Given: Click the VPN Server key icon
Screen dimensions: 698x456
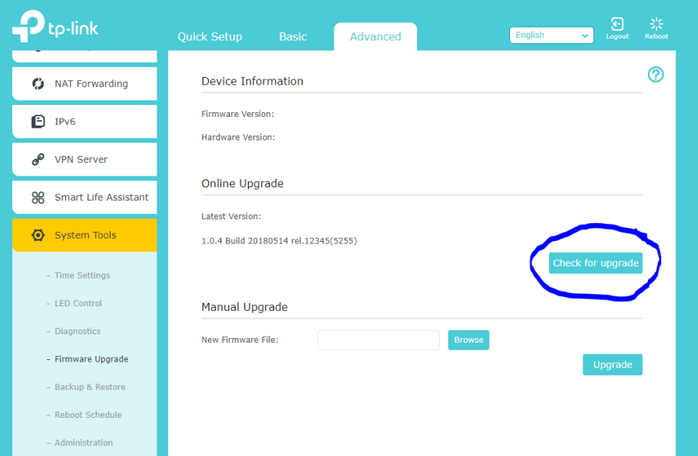Looking at the screenshot, I should click(x=38, y=160).
